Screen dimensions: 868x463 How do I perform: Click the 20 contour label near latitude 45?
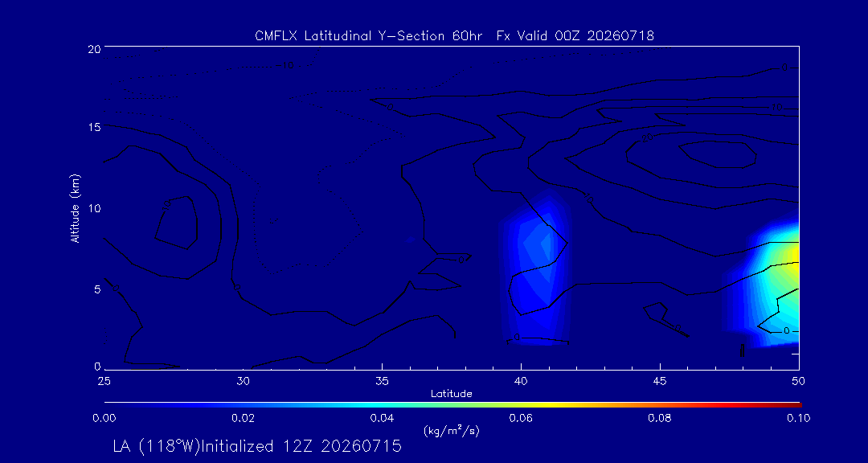tap(646, 137)
